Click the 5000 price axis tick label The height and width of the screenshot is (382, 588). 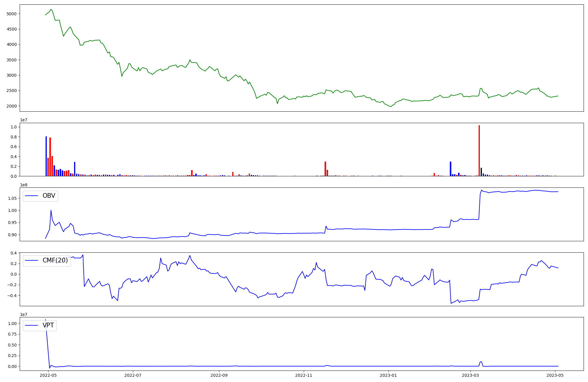11,14
